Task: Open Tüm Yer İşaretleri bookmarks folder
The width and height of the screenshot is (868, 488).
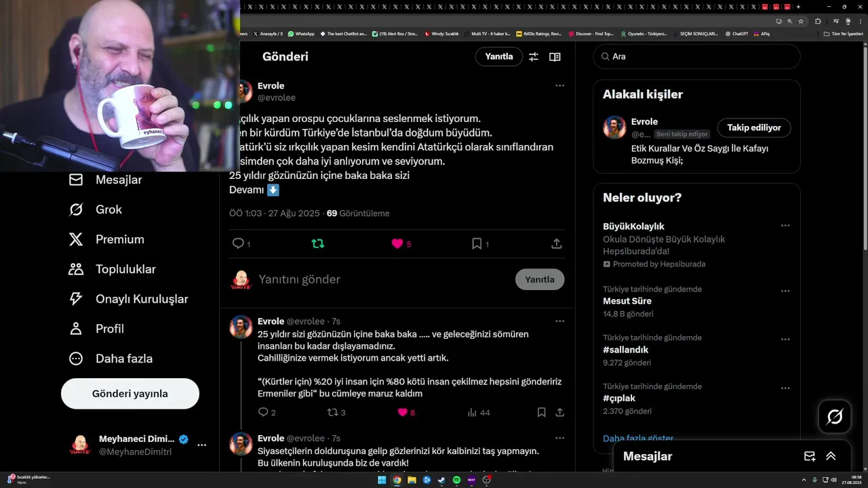Action: [844, 33]
